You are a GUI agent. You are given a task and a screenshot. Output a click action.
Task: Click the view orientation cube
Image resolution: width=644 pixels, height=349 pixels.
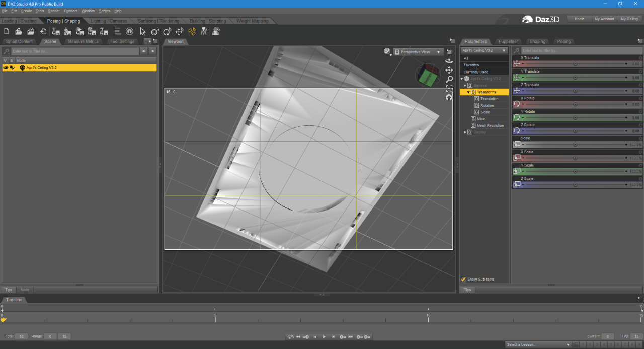427,75
